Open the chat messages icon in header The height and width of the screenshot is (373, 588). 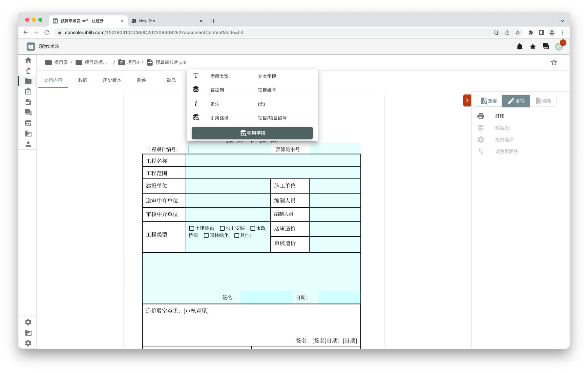pos(546,47)
